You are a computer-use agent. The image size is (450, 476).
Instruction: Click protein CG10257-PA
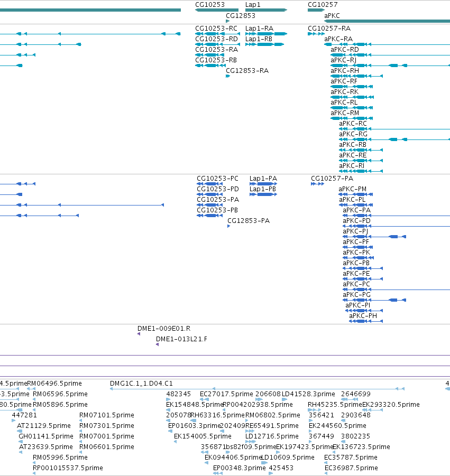point(332,179)
